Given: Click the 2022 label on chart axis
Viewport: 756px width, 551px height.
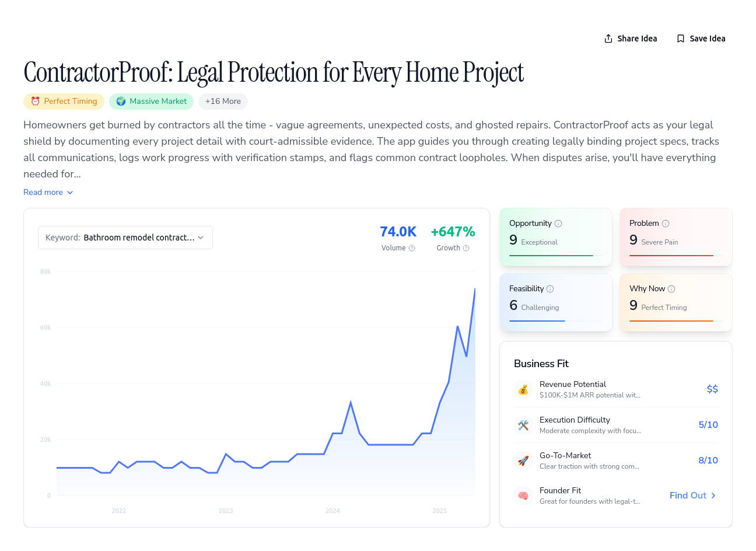Looking at the screenshot, I should [x=119, y=511].
